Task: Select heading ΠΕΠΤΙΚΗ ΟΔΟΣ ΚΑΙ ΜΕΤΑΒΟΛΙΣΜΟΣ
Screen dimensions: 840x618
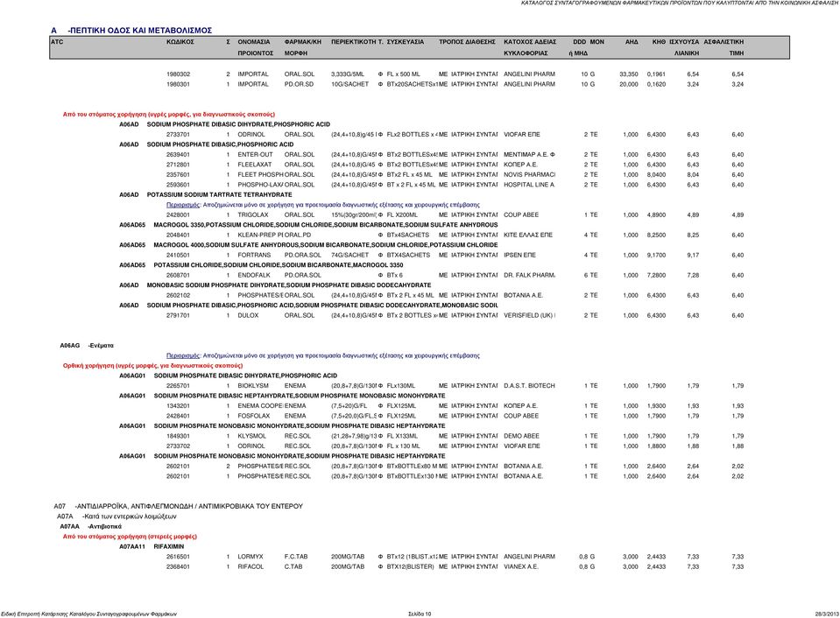Action: tap(140, 31)
